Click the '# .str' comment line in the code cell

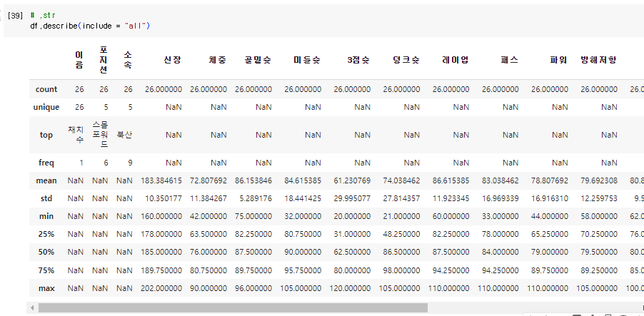43,16
